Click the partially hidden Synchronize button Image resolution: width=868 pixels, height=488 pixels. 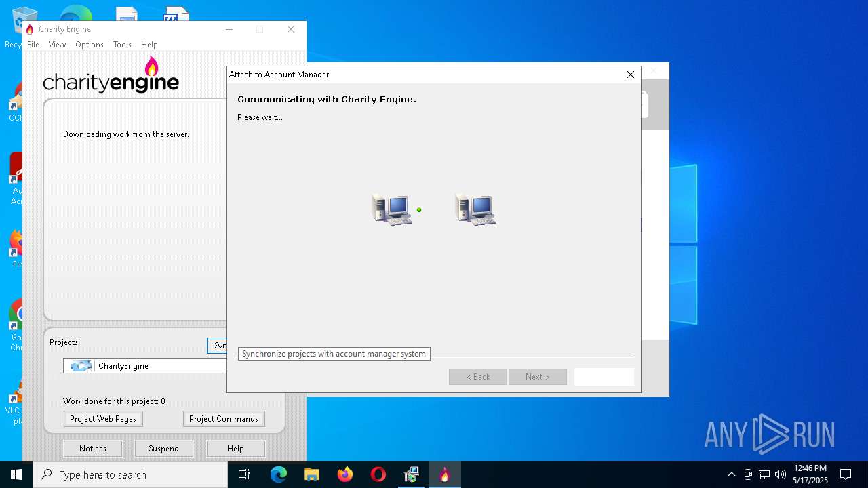[x=217, y=346]
